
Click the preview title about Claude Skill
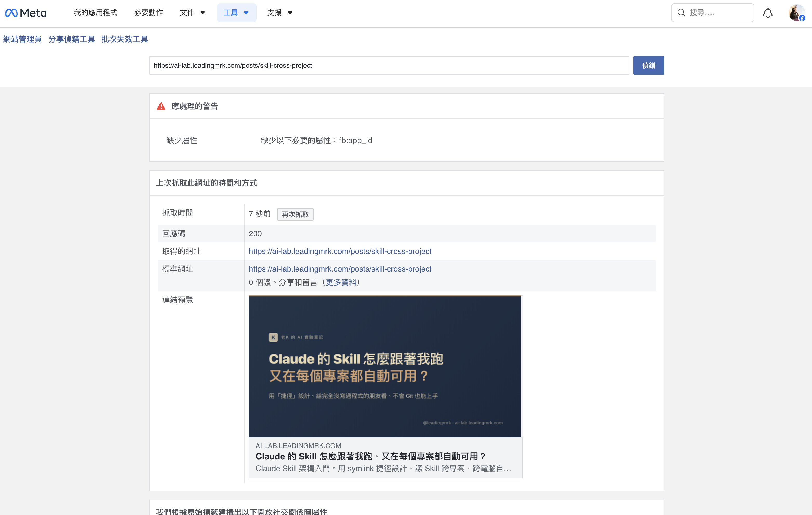click(x=371, y=457)
